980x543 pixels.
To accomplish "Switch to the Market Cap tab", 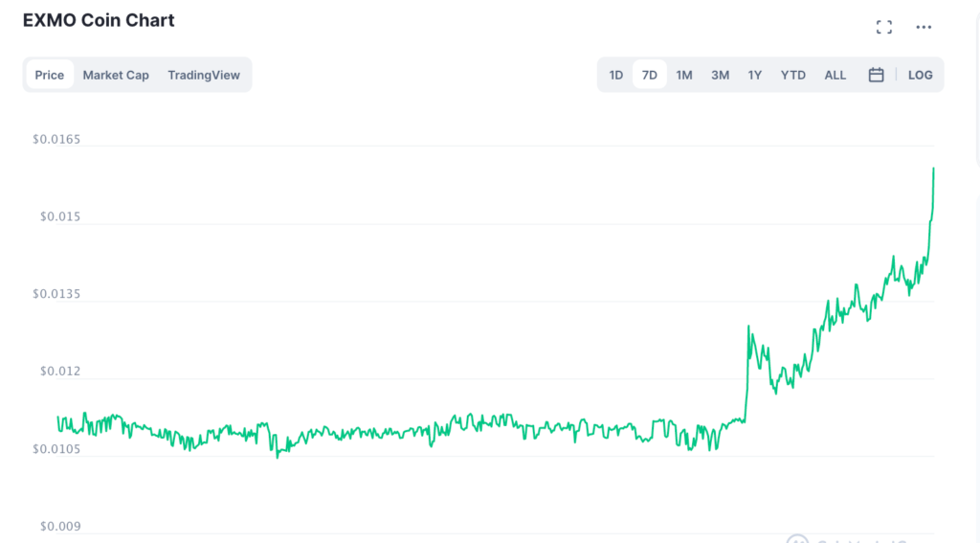I will (x=116, y=75).
